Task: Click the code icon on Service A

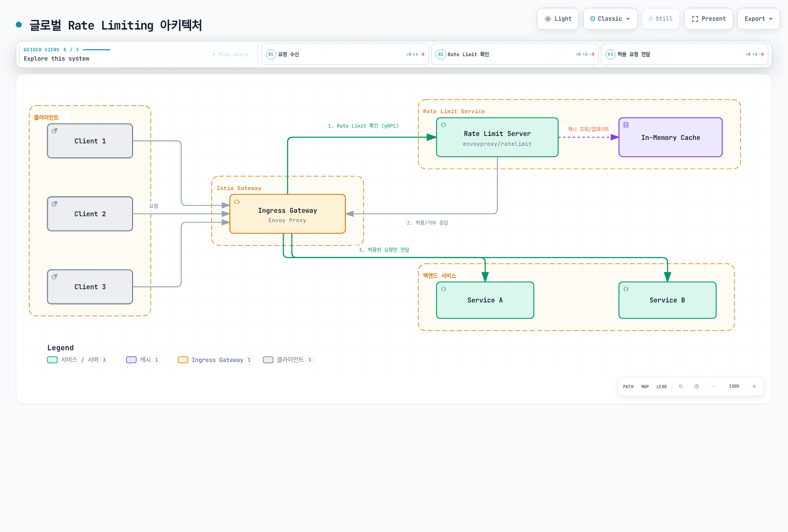Action: (x=444, y=289)
